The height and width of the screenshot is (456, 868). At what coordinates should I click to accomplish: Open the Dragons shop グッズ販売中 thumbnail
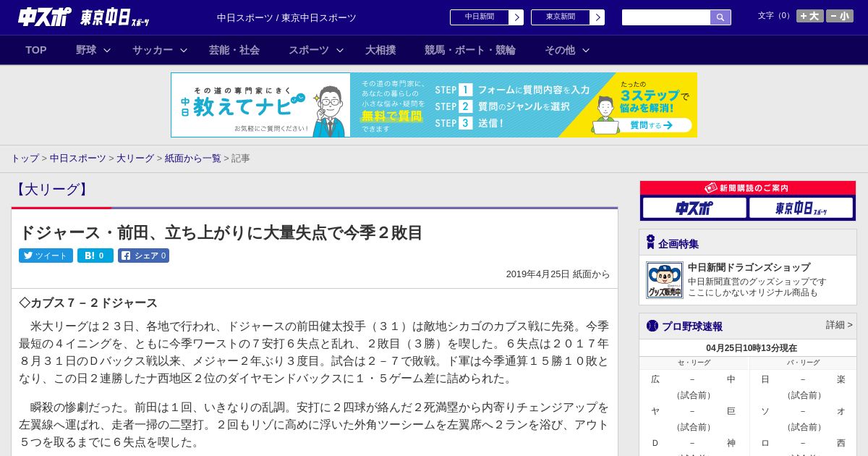(x=665, y=280)
